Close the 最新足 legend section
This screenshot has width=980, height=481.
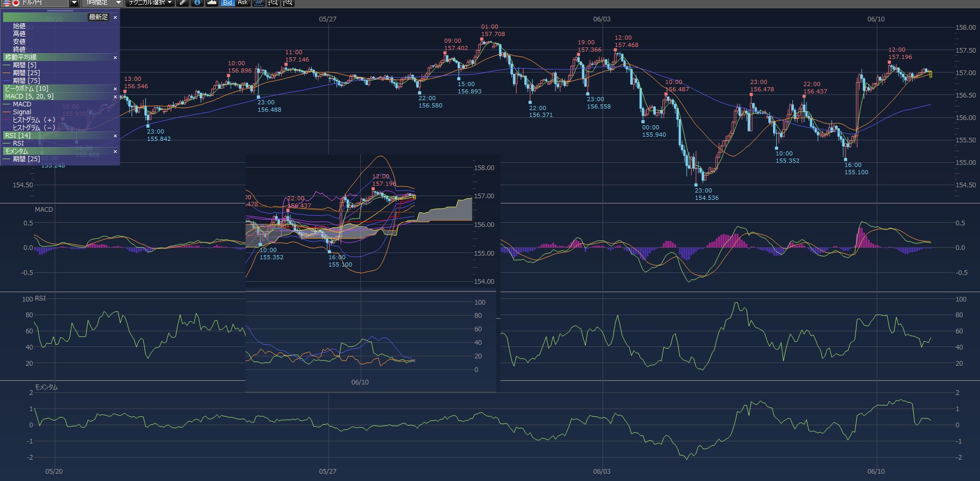(115, 17)
